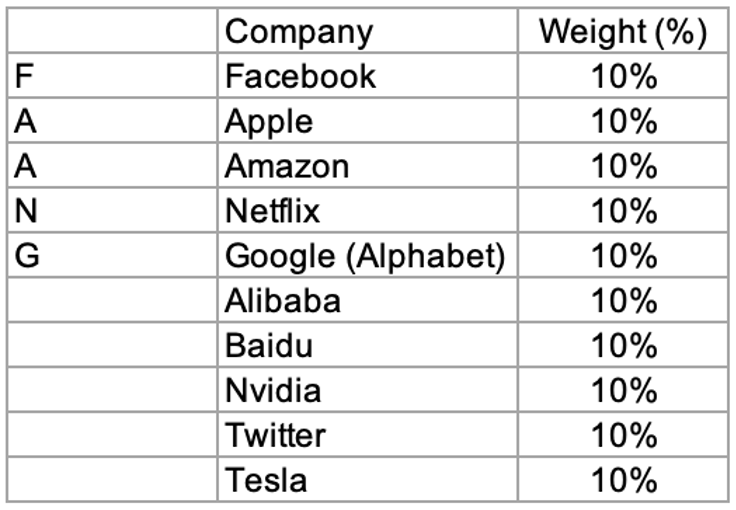Screen dimensions: 736x510
Task: Click the Google (Alphabet) cell
Action: [365, 256]
